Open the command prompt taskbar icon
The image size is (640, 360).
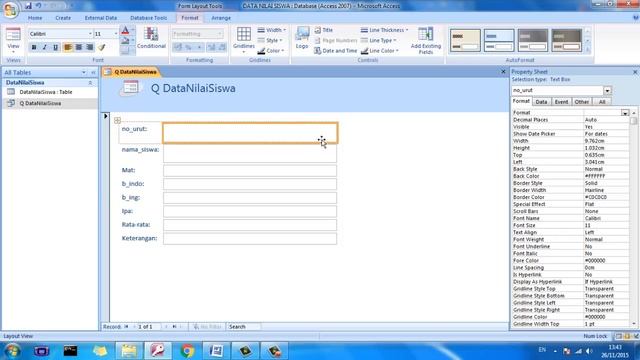point(70,351)
